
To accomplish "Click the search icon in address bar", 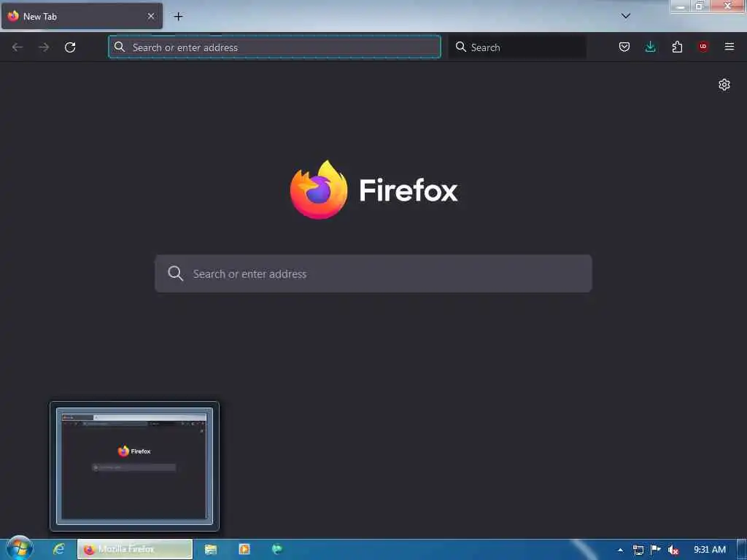I will [120, 47].
